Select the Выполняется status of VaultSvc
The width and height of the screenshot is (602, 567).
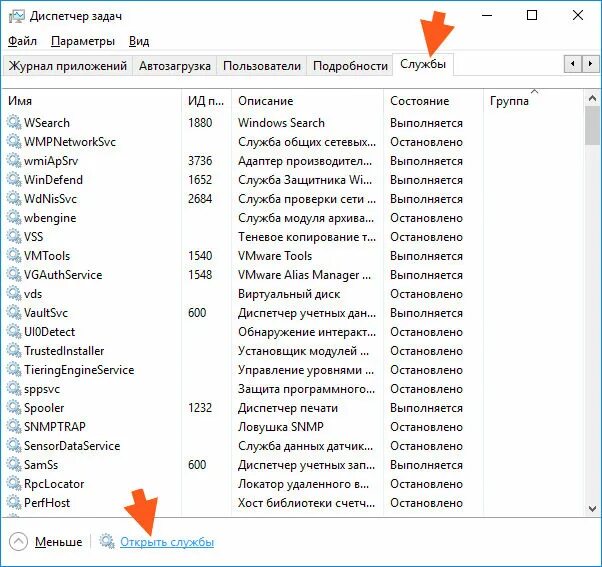pos(426,312)
